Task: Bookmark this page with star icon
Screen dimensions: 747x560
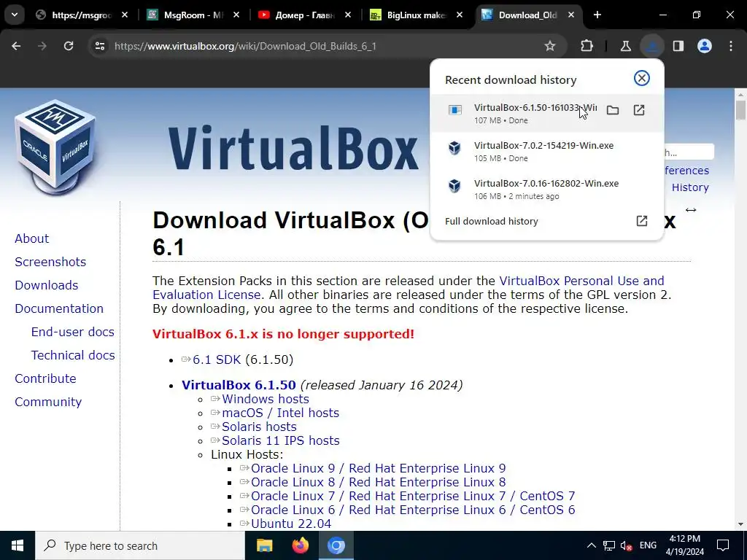Action: click(x=550, y=46)
